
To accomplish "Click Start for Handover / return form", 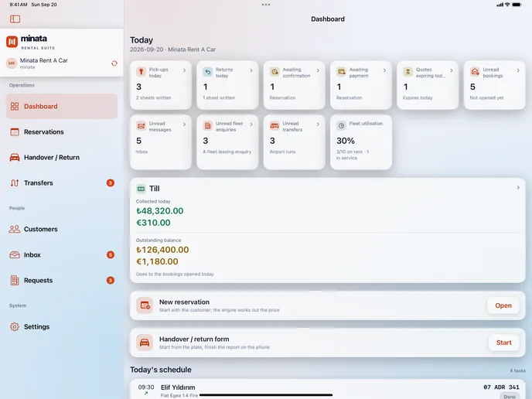I will [x=504, y=343].
